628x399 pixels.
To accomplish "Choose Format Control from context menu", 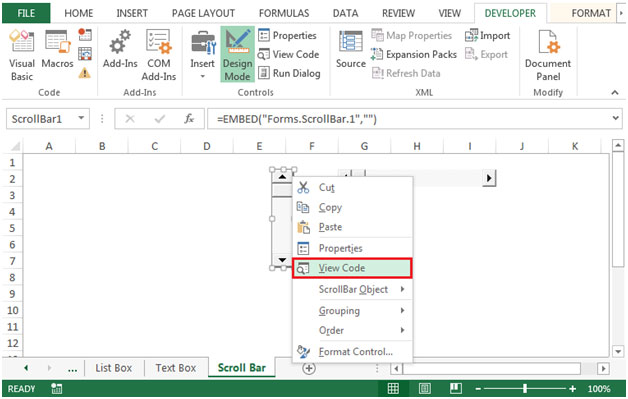I will point(352,352).
